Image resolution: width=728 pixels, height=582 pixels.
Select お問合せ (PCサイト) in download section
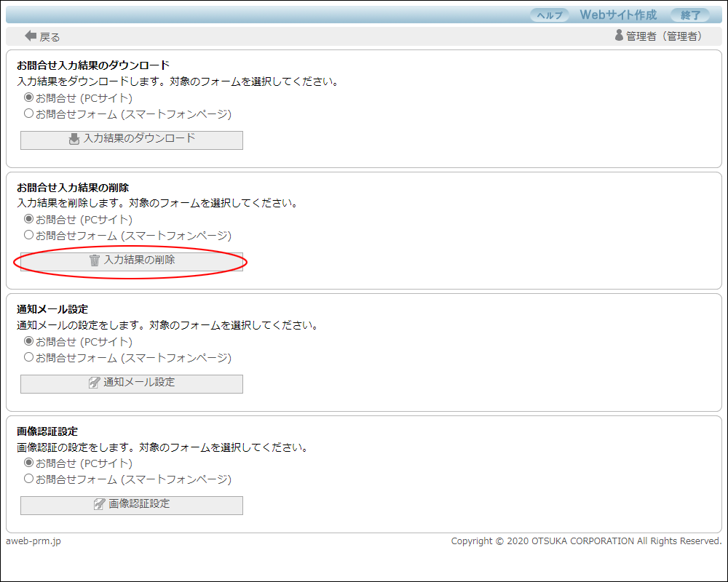(x=29, y=97)
